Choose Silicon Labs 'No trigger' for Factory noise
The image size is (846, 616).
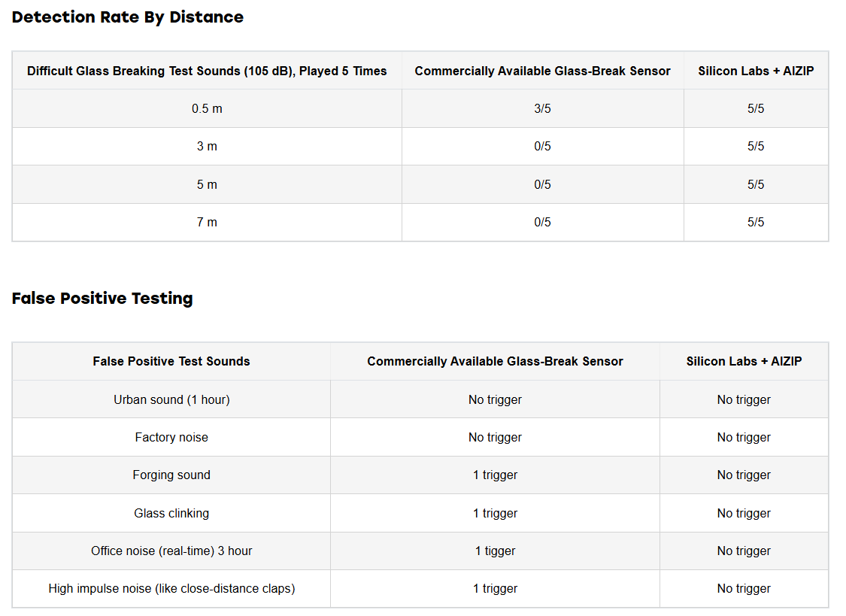point(744,438)
